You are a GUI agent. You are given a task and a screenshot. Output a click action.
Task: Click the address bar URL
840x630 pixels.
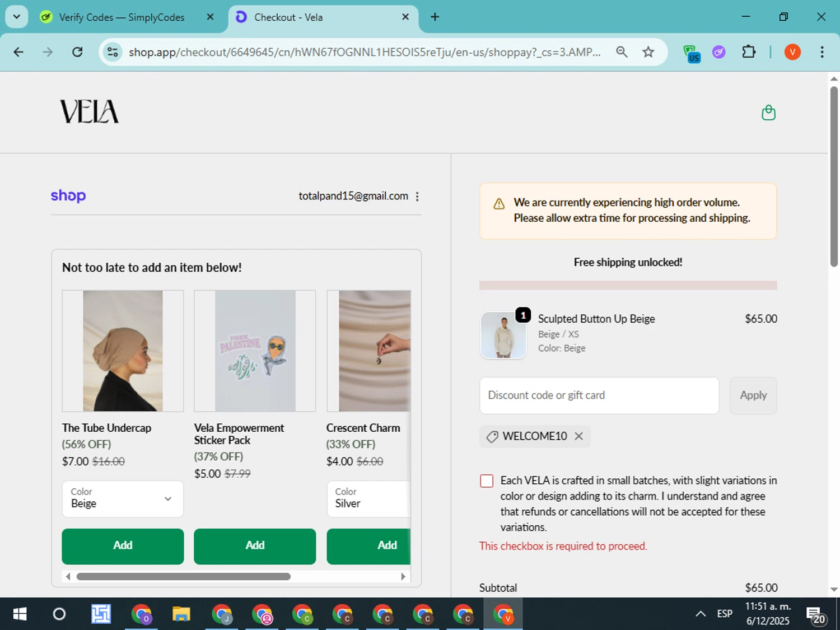pos(365,52)
